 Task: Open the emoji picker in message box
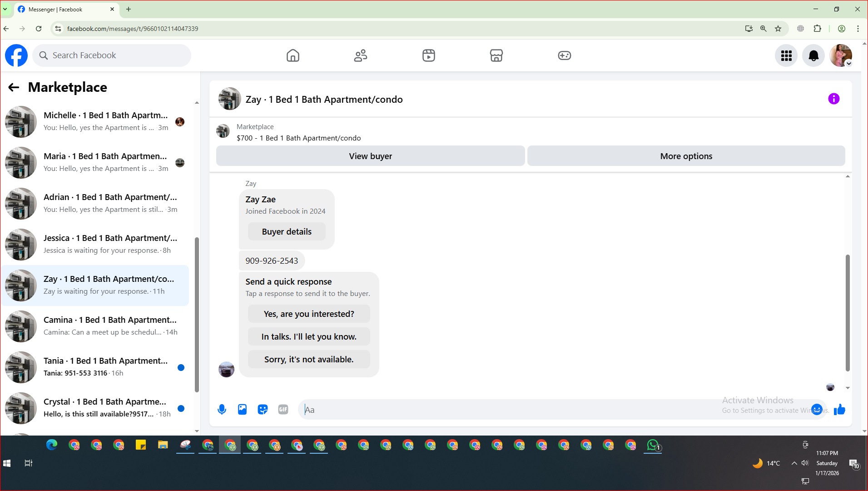point(817,410)
